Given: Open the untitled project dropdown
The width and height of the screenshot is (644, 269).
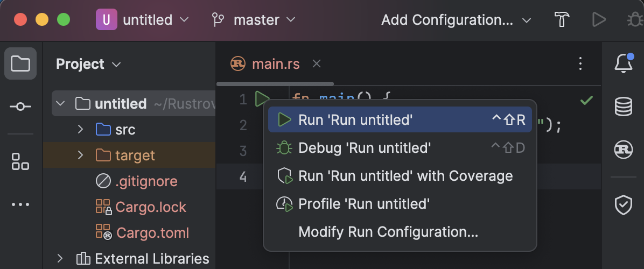Looking at the screenshot, I should coord(143,20).
